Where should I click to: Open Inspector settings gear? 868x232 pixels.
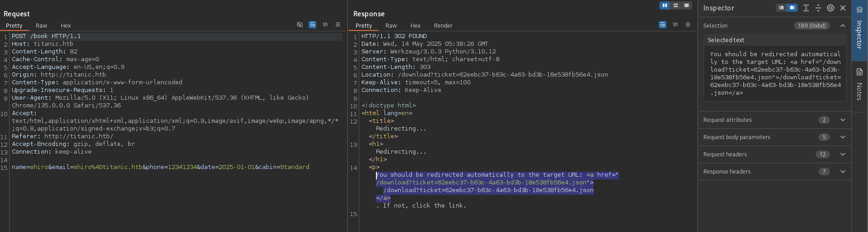click(830, 8)
